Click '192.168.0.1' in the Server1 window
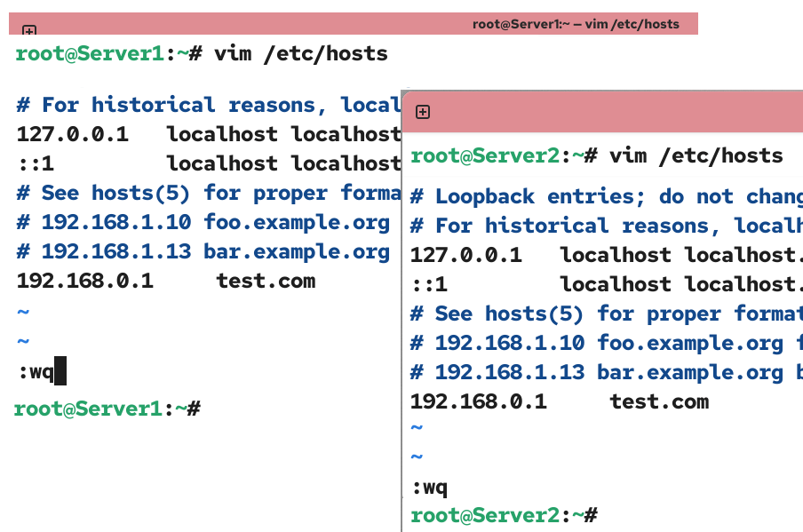 (85, 282)
